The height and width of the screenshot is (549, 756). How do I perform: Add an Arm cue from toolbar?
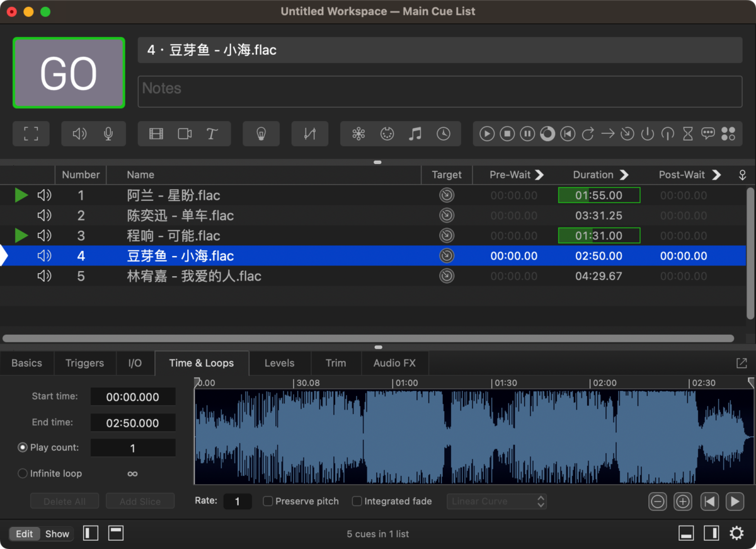point(648,134)
